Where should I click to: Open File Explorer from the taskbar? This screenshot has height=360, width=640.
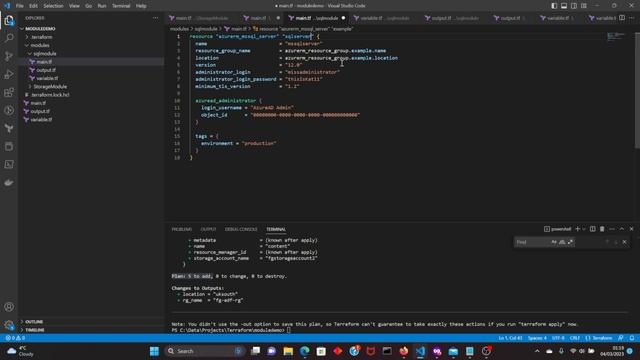288,351
